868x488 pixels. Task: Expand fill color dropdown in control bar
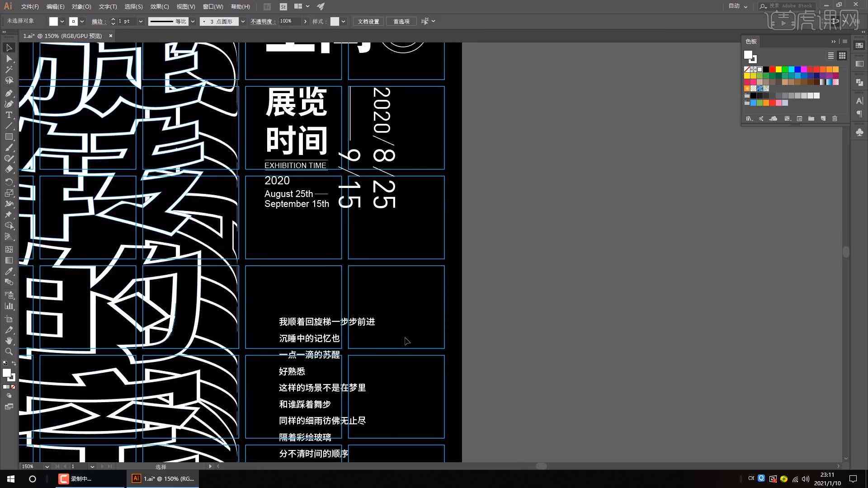(x=62, y=21)
